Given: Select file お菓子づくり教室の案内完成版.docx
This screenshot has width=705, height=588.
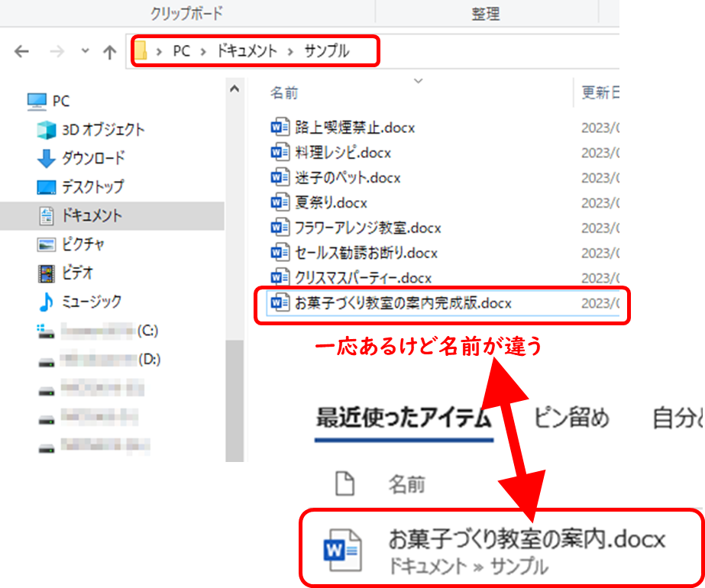Looking at the screenshot, I should coord(403,303).
